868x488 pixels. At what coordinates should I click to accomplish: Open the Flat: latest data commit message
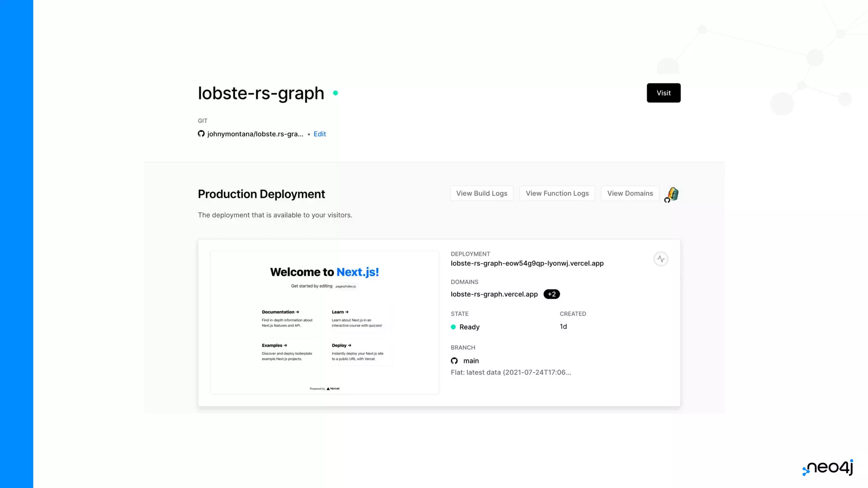(x=511, y=372)
